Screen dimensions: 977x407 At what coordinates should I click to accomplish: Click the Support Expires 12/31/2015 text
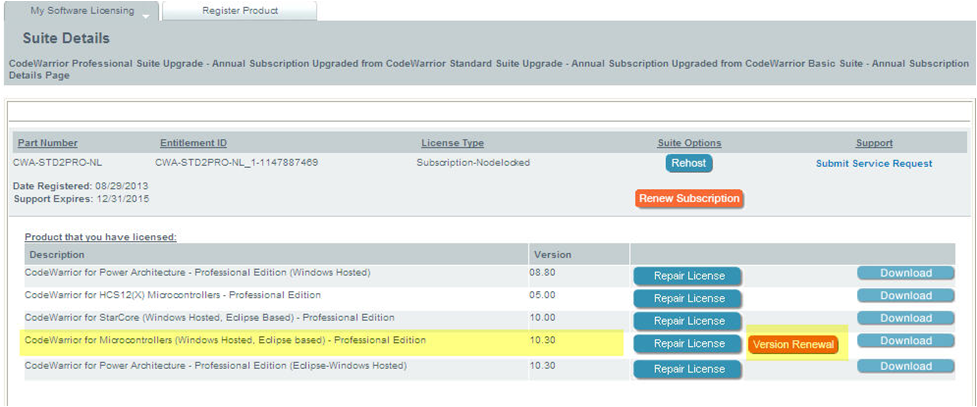[x=81, y=199]
